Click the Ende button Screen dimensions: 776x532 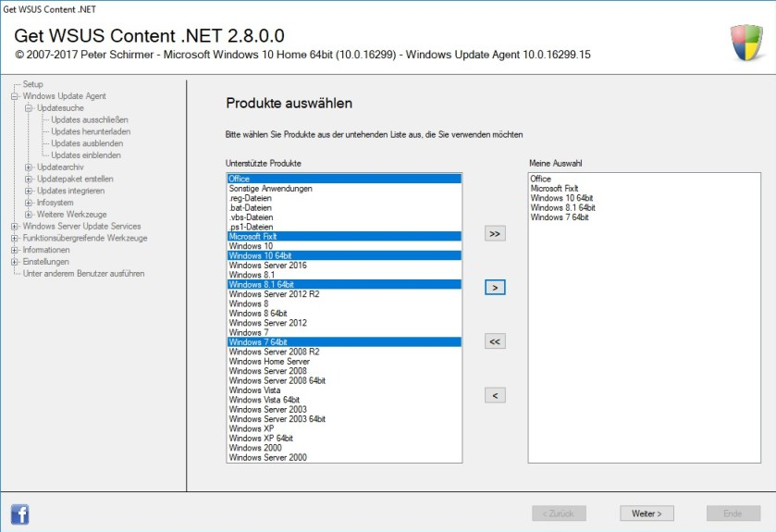tap(733, 513)
